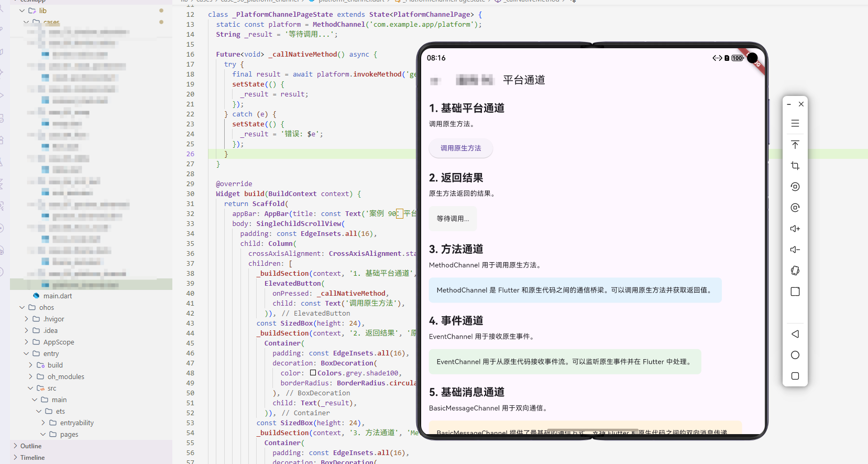The image size is (868, 464).
Task: Expand the .hvigor folder chevron
Action: (26, 319)
